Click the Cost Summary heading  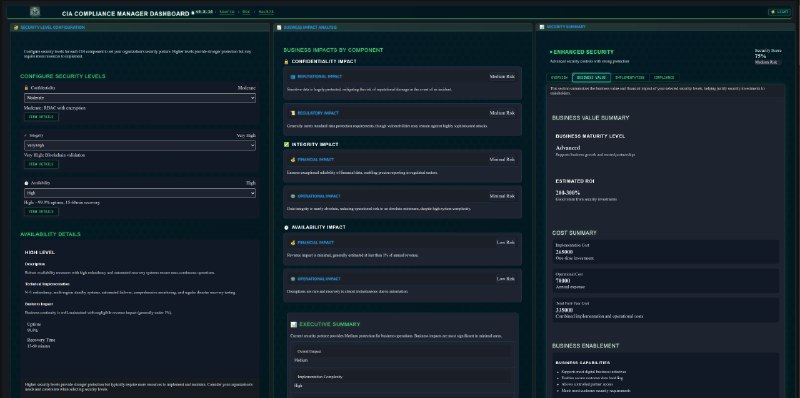[574, 233]
